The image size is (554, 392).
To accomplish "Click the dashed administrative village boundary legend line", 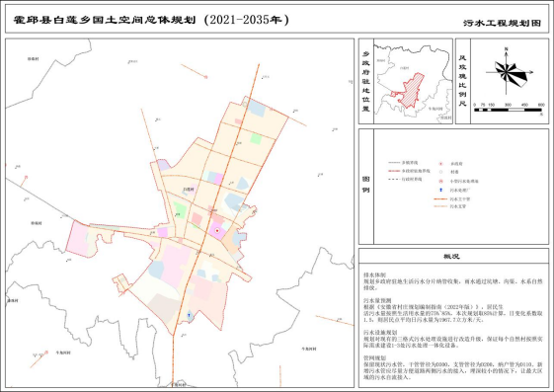I will click(394, 180).
